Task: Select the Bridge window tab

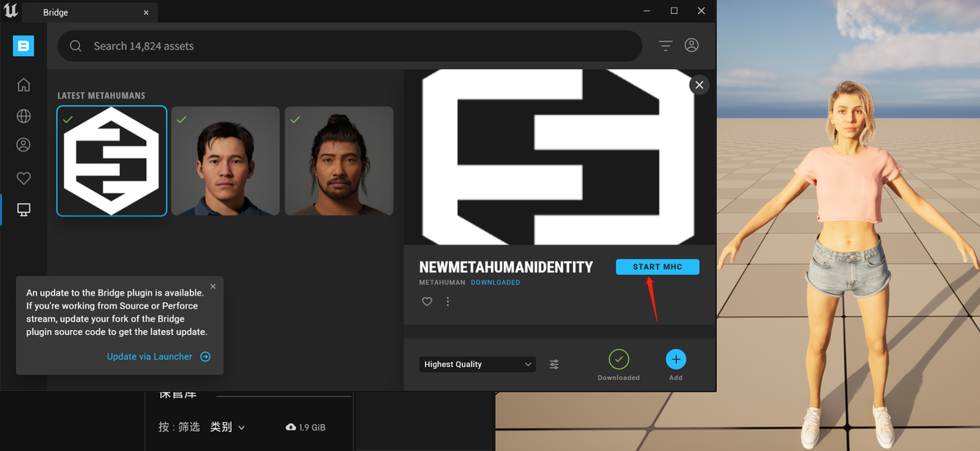Action: 90,12
